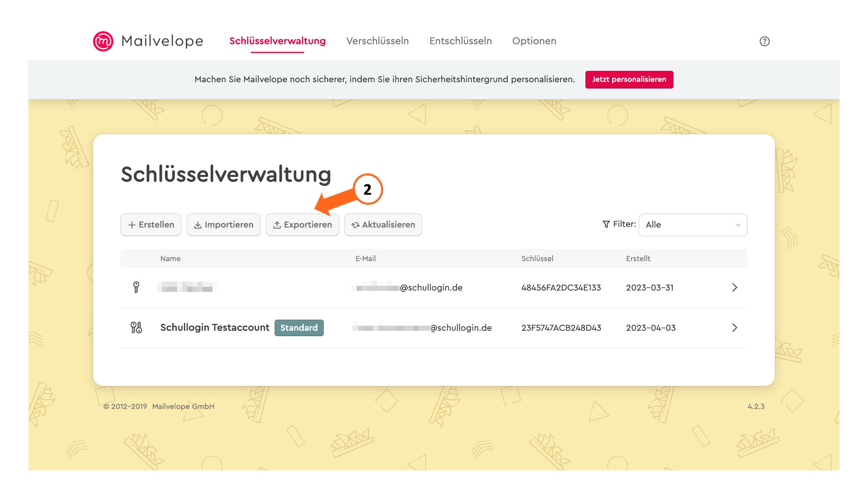The image size is (868, 488).
Task: Click the creation date 2023-03-31
Action: pos(650,288)
